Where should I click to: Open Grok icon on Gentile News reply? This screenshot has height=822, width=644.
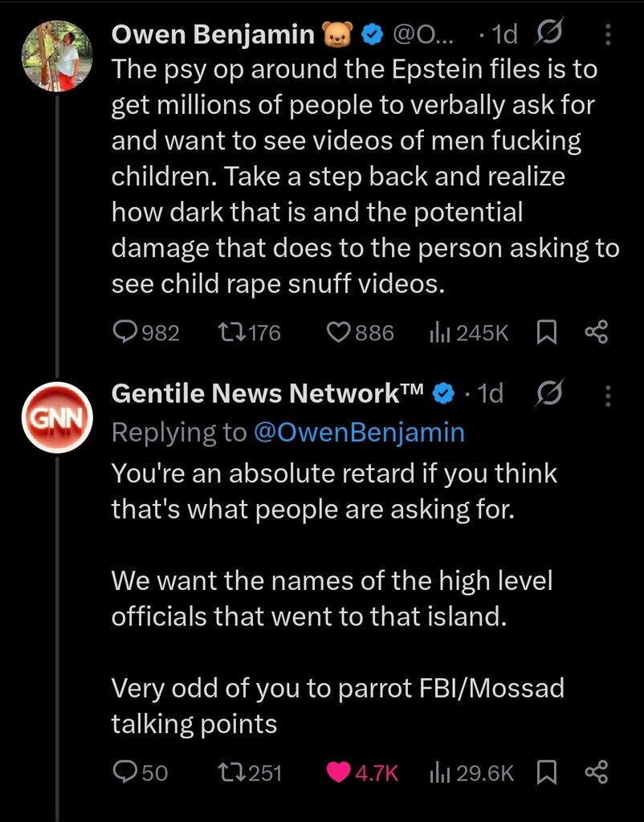pos(548,393)
